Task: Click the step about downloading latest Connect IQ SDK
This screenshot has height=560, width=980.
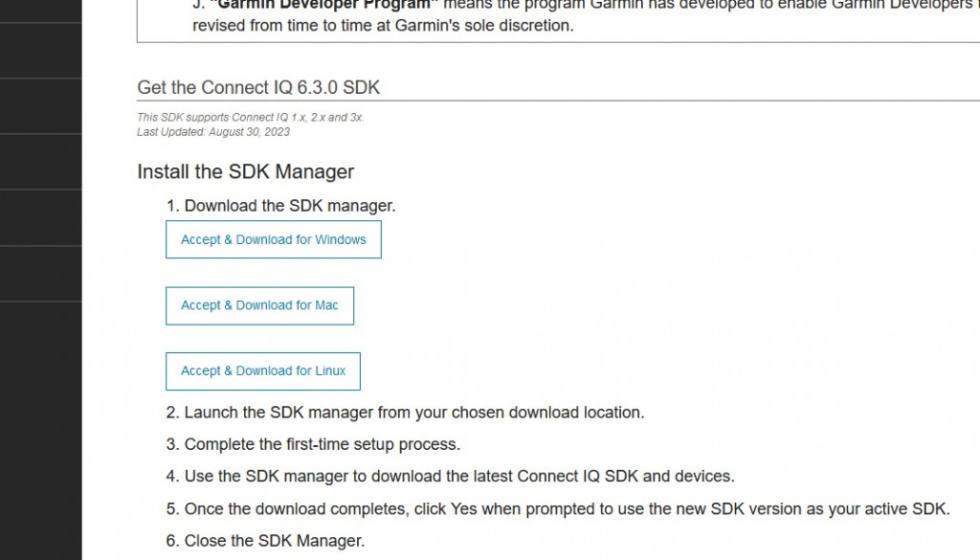Action: (459, 476)
